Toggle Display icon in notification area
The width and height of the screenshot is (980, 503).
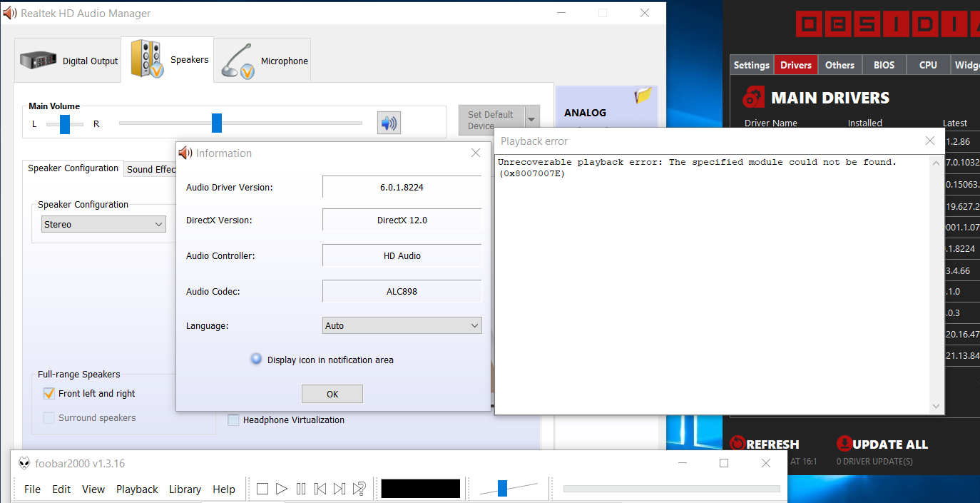pyautogui.click(x=257, y=359)
